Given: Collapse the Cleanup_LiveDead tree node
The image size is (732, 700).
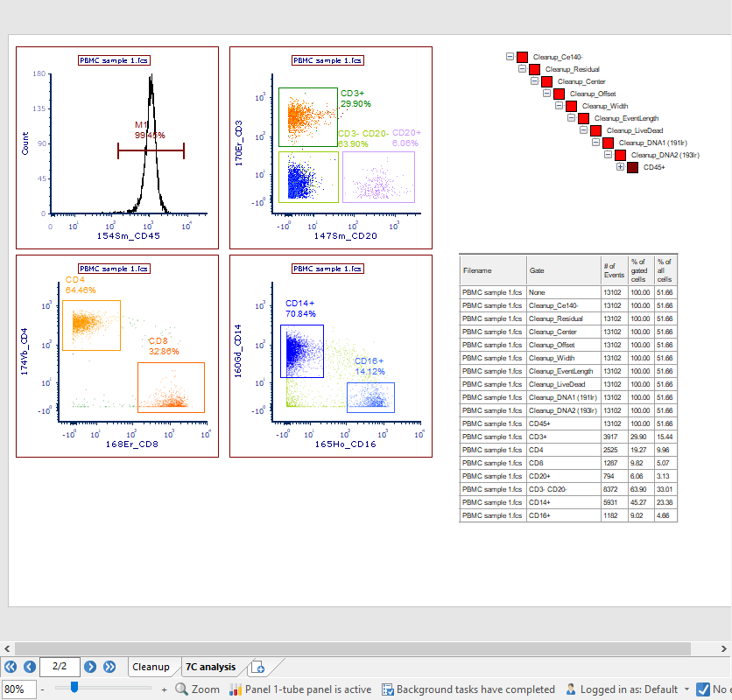Looking at the screenshot, I should pyautogui.click(x=583, y=129).
